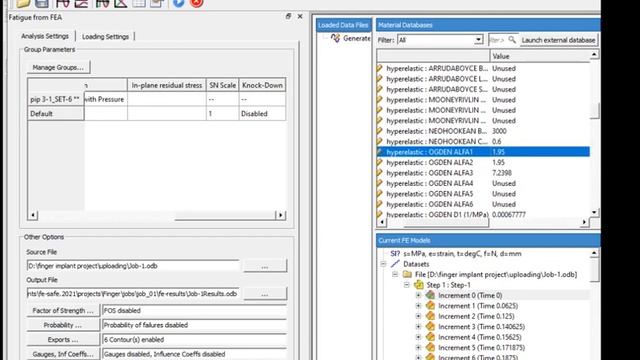
Task: Click folder icon of Job-1.odb file node
Action: click(x=407, y=274)
